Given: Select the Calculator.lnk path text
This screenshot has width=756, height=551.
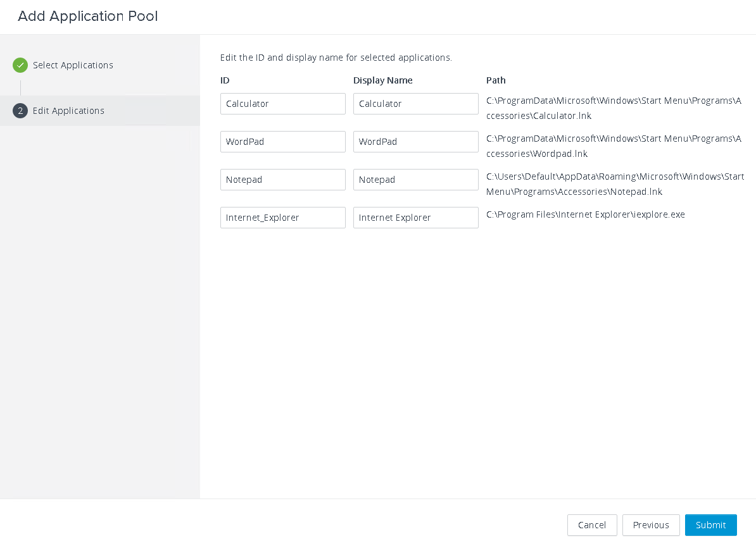Looking at the screenshot, I should tap(614, 108).
